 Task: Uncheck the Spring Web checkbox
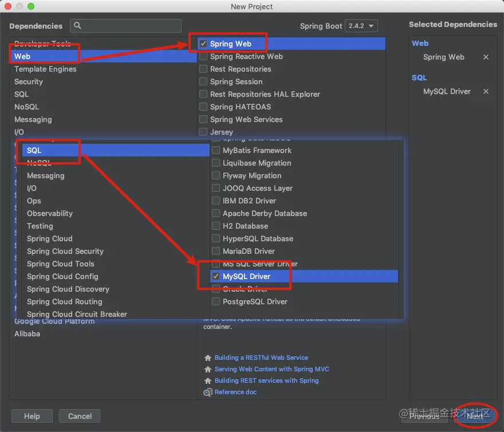point(203,44)
